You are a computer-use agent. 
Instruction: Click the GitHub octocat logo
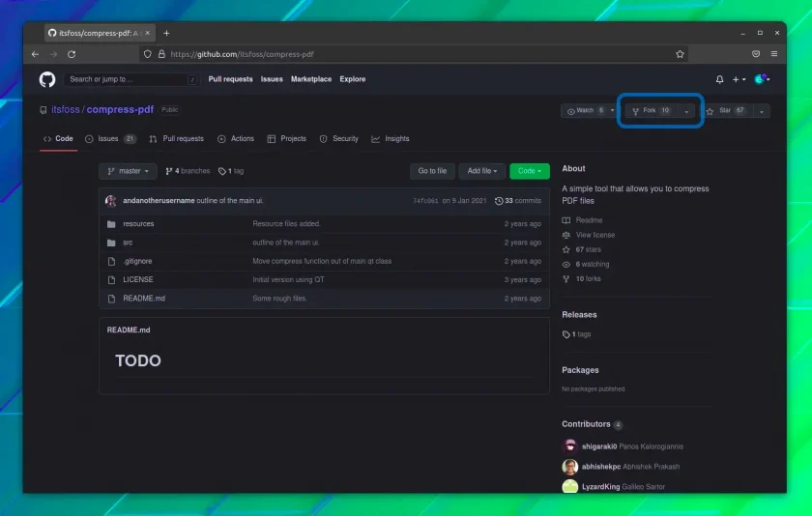[x=47, y=79]
